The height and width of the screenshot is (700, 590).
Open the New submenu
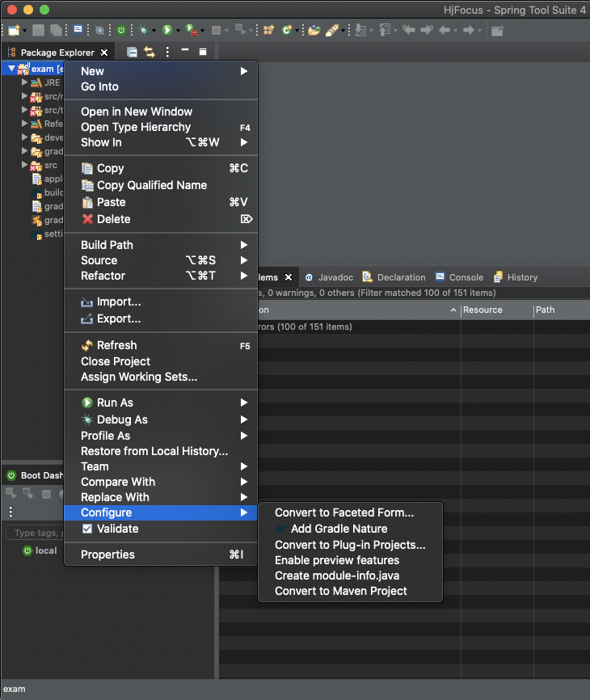click(x=161, y=71)
